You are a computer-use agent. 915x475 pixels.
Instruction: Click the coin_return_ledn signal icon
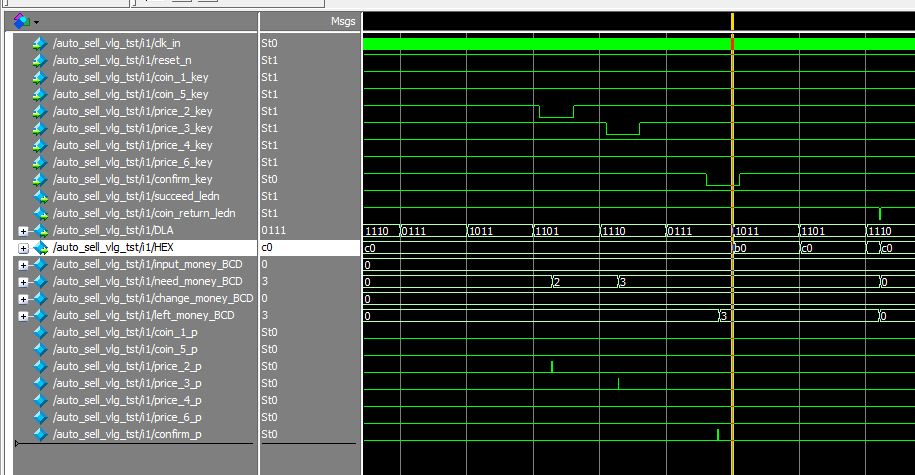click(x=40, y=213)
